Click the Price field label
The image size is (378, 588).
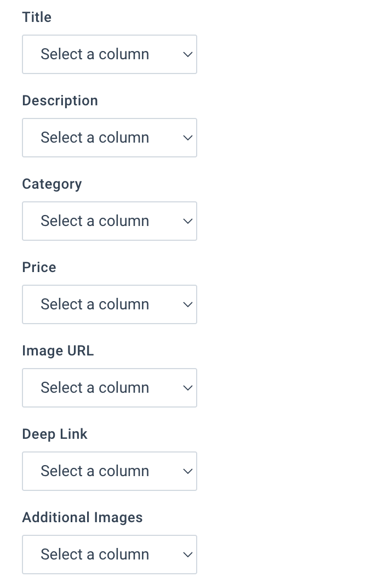pyautogui.click(x=39, y=267)
